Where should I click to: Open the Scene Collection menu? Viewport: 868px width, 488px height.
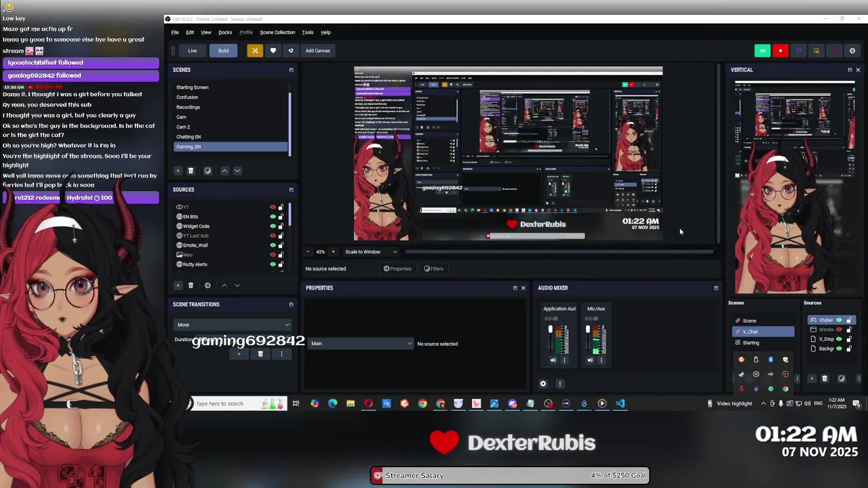[x=277, y=33]
